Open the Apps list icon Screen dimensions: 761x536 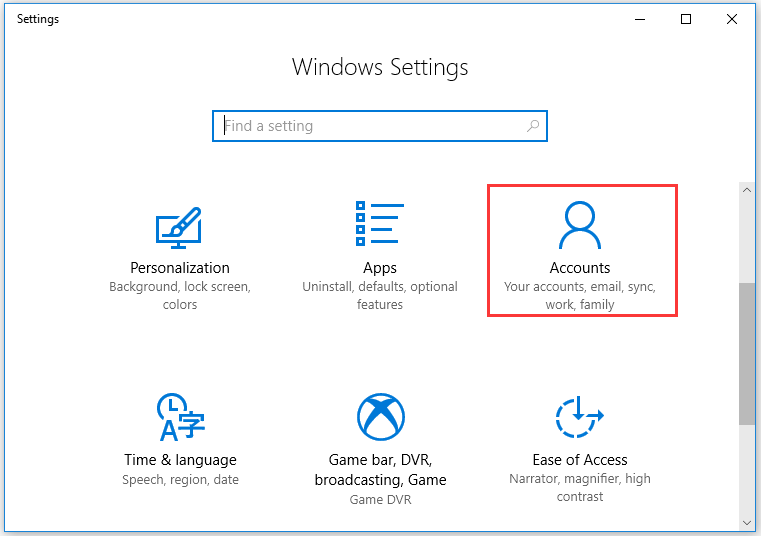(380, 223)
